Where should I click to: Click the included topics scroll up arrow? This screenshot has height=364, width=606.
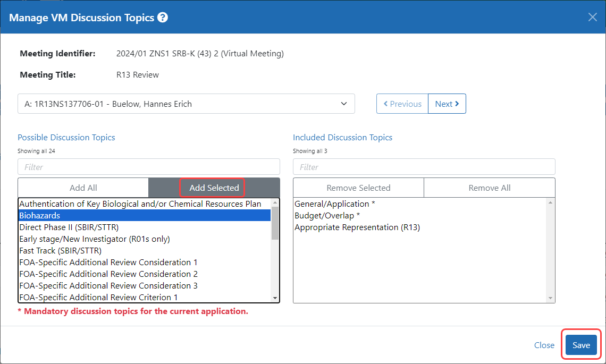point(550,202)
